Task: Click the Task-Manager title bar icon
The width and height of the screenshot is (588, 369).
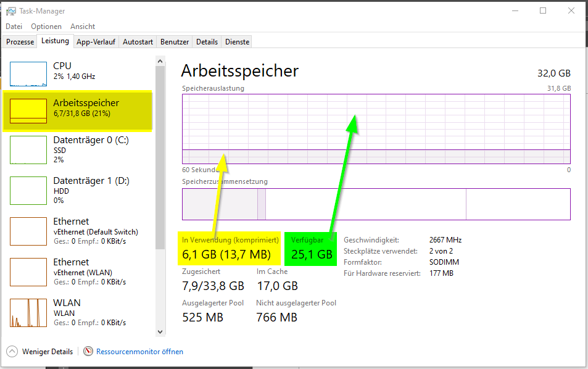Action: (x=11, y=11)
